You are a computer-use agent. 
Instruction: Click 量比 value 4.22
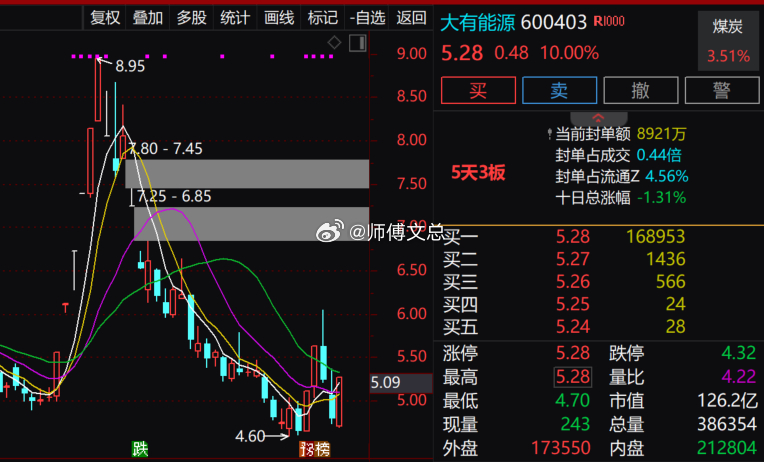click(x=739, y=376)
